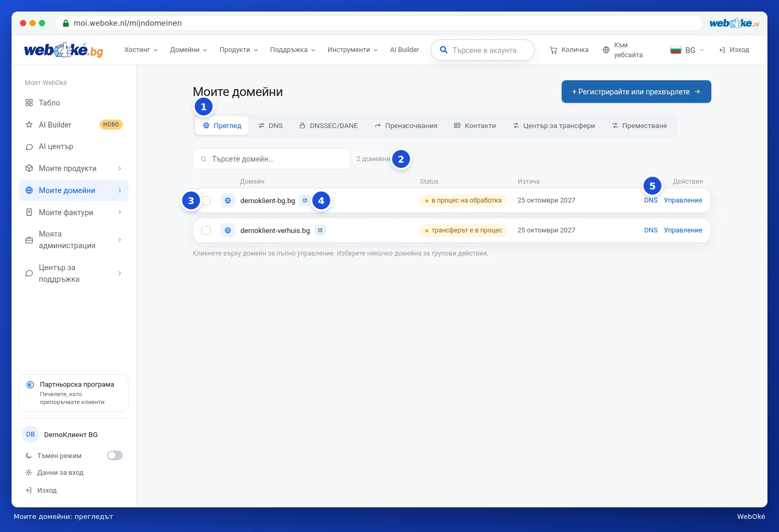Tick the checkbox for demoklient-verhuis.bg
The height and width of the screenshot is (532, 779).
pos(206,230)
